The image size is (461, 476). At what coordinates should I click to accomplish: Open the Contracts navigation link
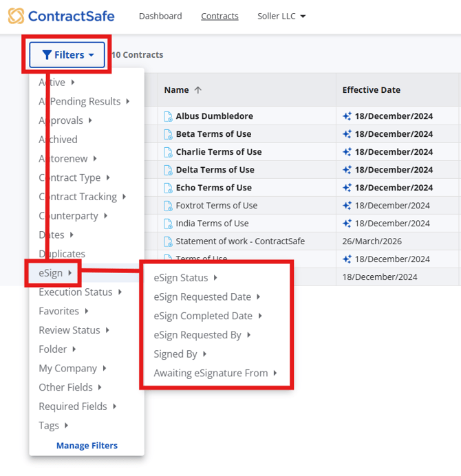click(x=219, y=16)
